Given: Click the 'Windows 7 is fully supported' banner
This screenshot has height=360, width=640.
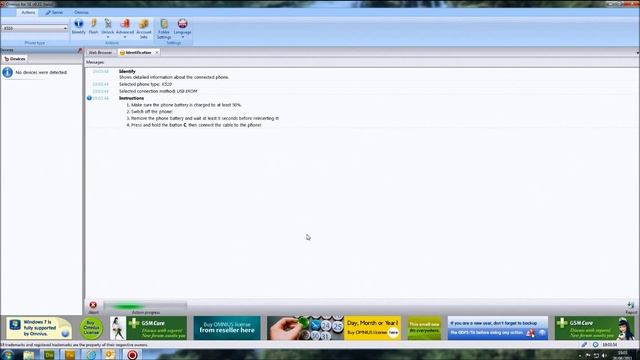Looking at the screenshot, I should (39, 328).
